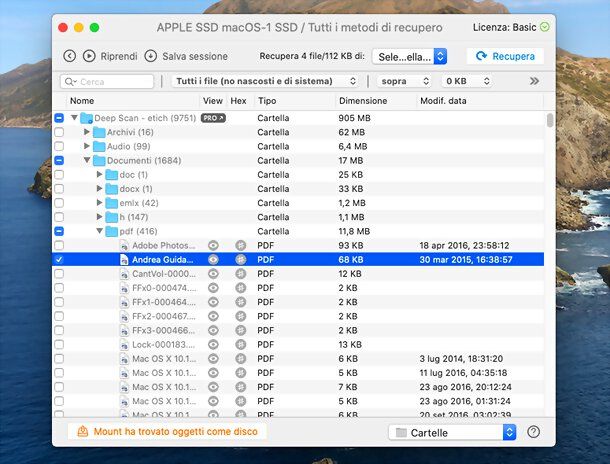Click the orange mount warning icon
Screen dimensions: 610x464
pos(82,431)
